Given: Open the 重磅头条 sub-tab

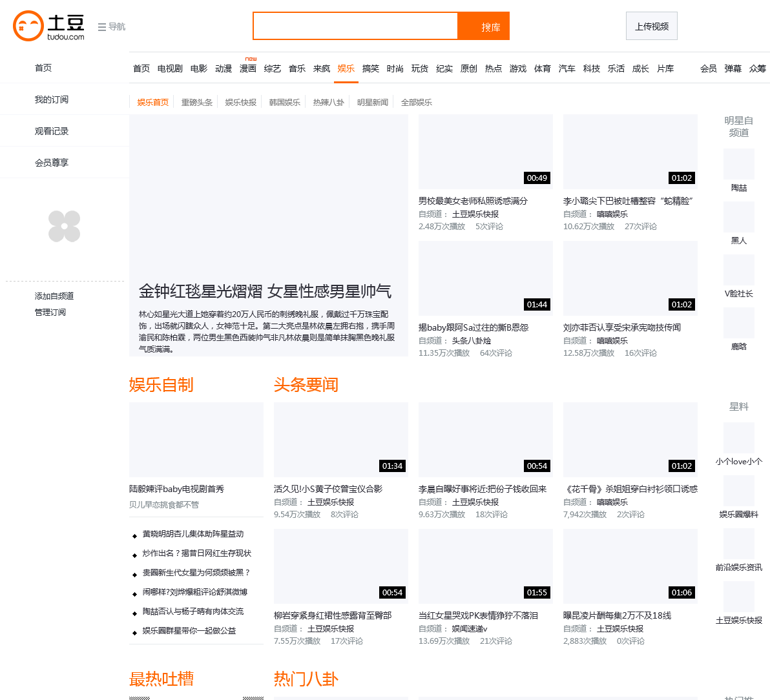Looking at the screenshot, I should (197, 102).
